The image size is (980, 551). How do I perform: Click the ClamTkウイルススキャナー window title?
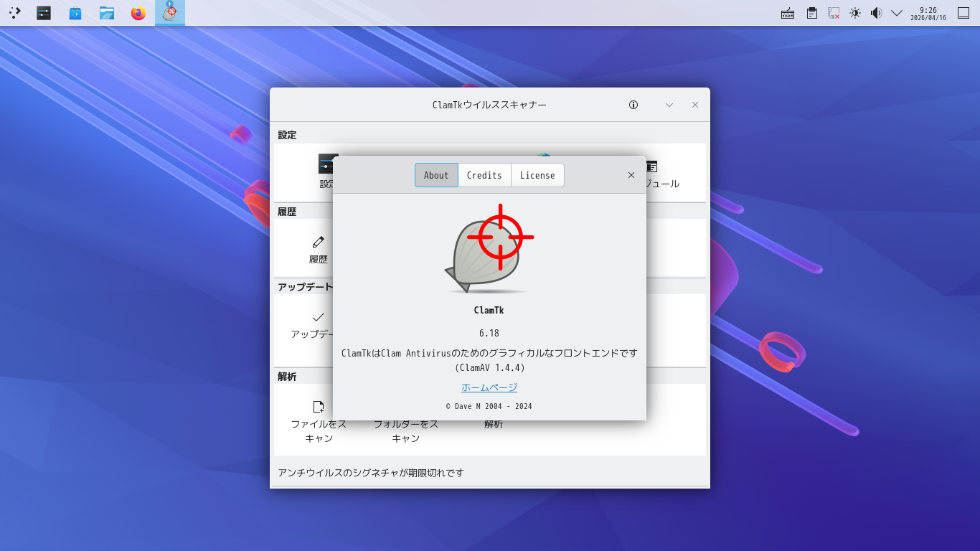click(489, 105)
